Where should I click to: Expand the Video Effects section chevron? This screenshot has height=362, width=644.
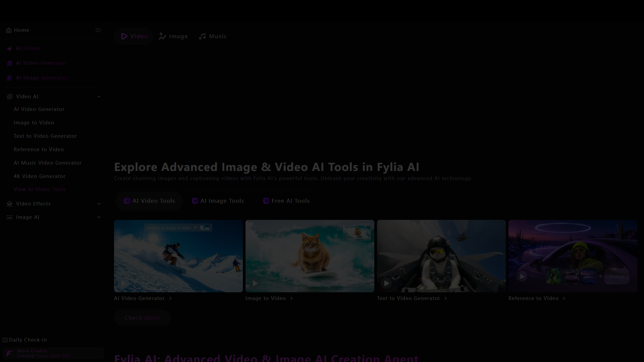[99, 204]
